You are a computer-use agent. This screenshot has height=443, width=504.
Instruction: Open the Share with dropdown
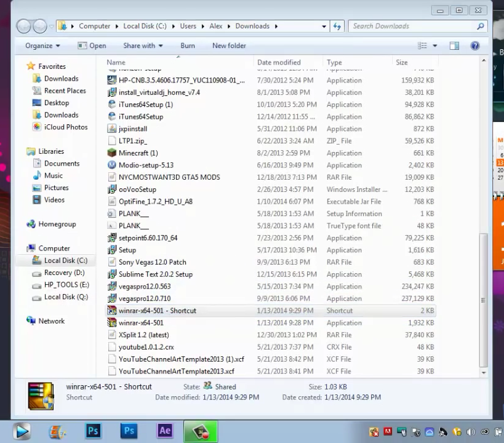[142, 46]
